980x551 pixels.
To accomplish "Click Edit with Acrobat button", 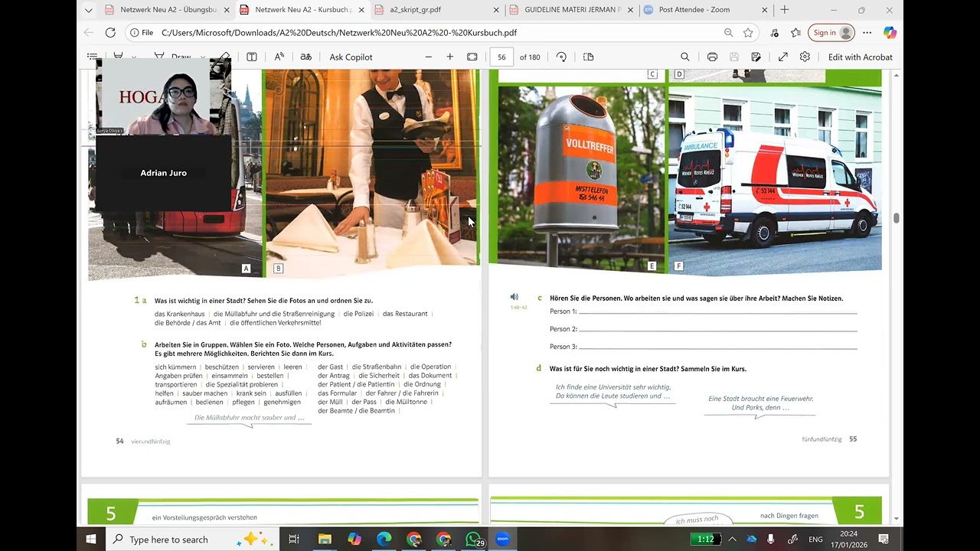I will click(x=860, y=57).
